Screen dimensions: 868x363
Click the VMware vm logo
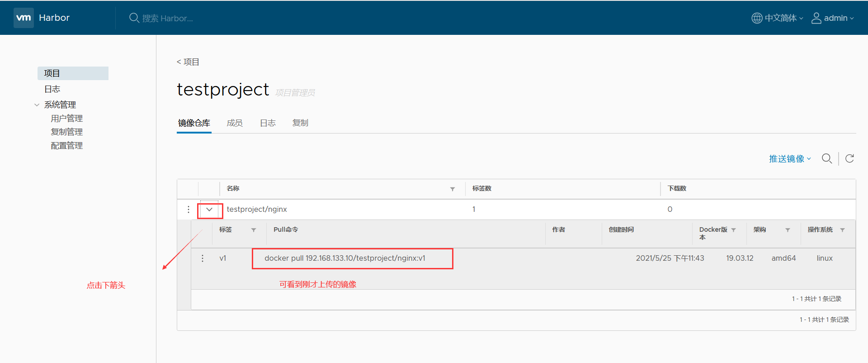point(24,18)
